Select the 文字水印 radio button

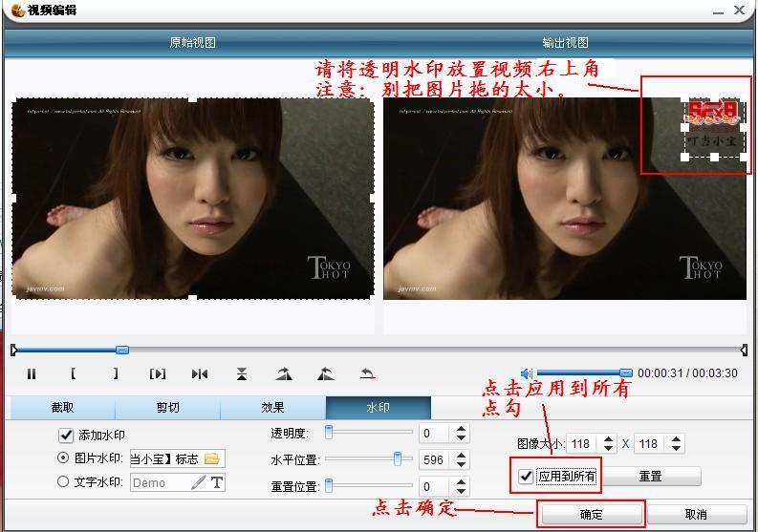63,481
